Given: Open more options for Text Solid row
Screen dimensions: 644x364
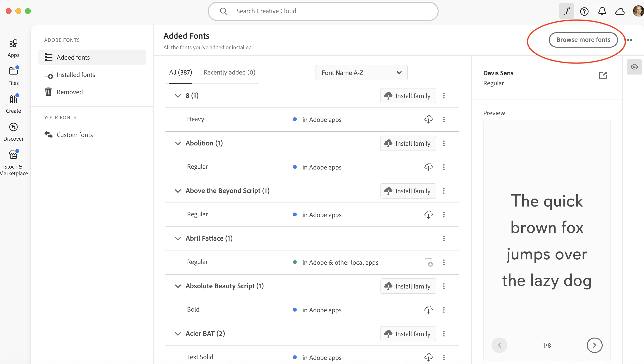Looking at the screenshot, I should [444, 358].
